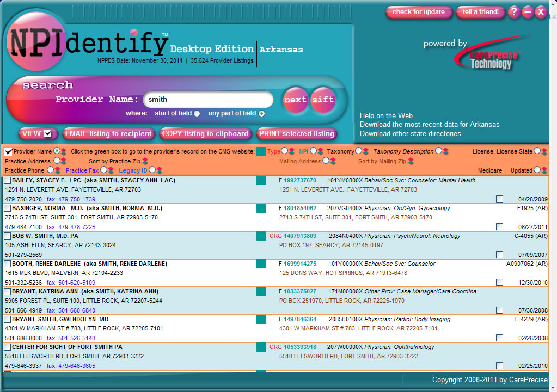Screen dimensions: 557x392
Task: Click NPI number 1992737670
Action: coord(300,180)
